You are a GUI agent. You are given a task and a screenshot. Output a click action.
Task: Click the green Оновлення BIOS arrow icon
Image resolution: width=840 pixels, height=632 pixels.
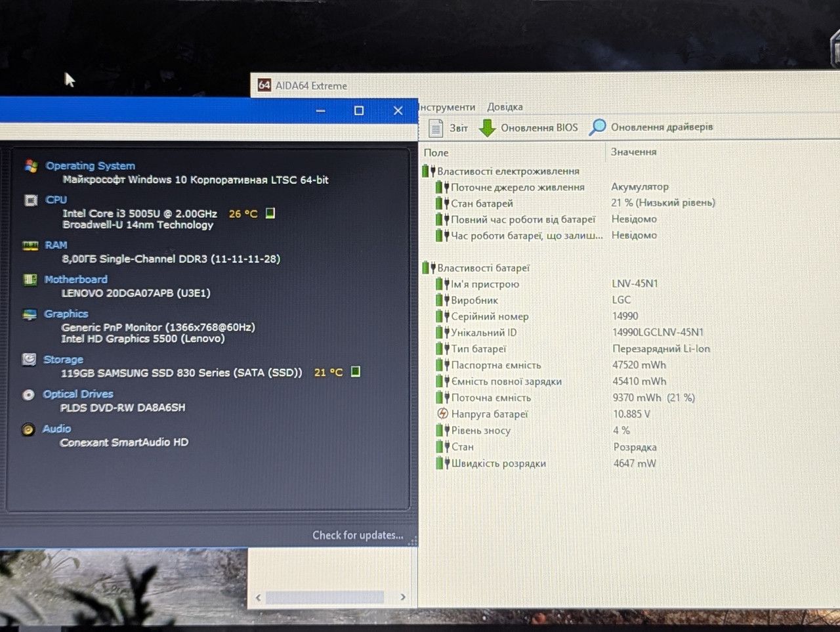pos(487,127)
